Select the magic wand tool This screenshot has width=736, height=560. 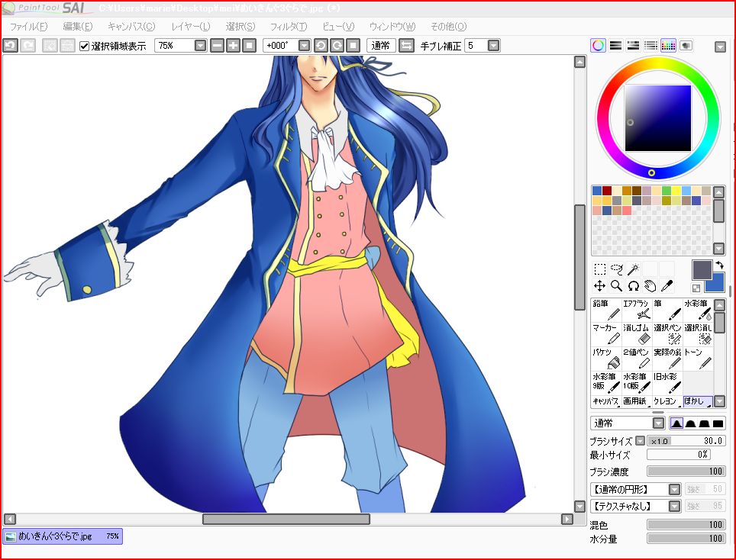click(634, 269)
